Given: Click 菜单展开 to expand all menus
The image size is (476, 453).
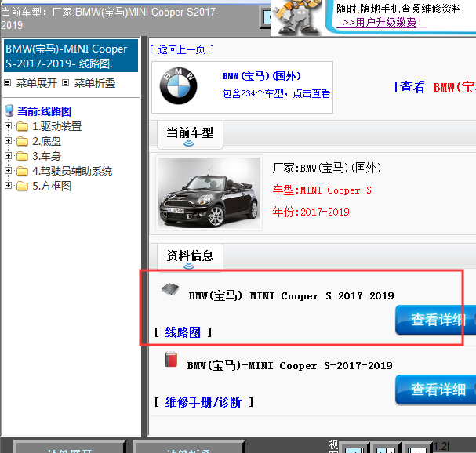Looking at the screenshot, I should pyautogui.click(x=35, y=82).
